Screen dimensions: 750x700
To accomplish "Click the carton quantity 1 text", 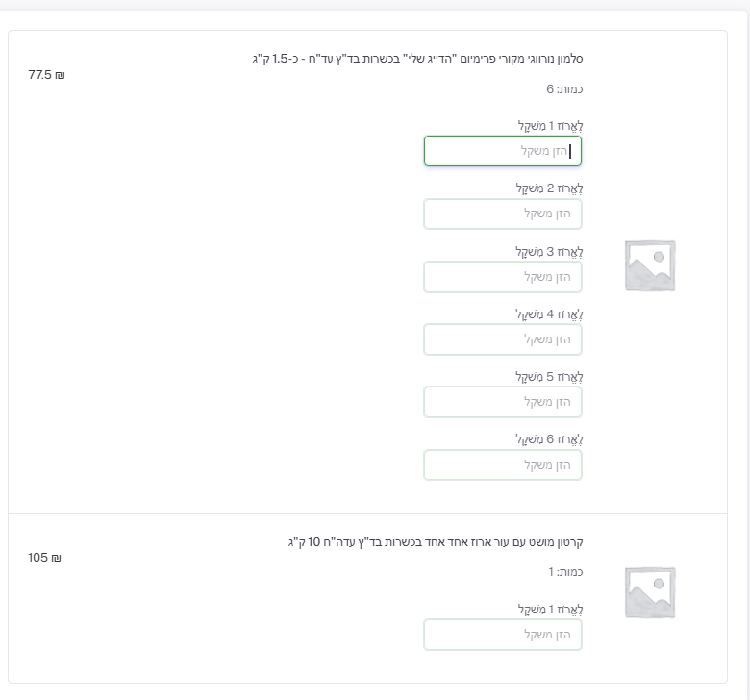I will [x=565, y=572].
